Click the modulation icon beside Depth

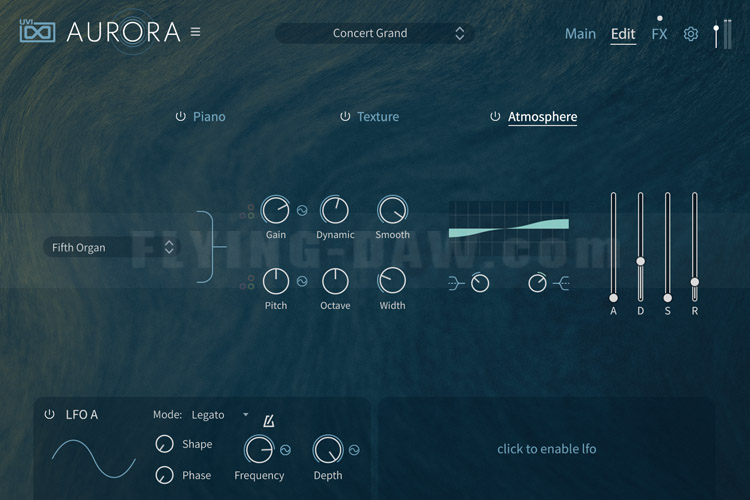354,450
